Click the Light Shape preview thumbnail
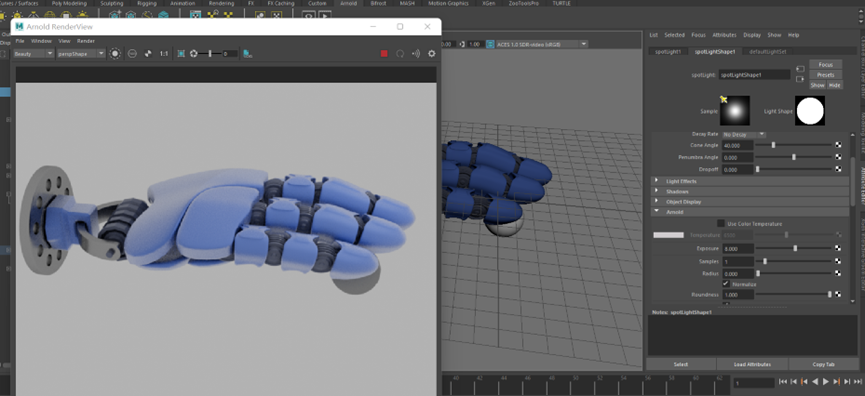The image size is (865, 396). click(809, 111)
